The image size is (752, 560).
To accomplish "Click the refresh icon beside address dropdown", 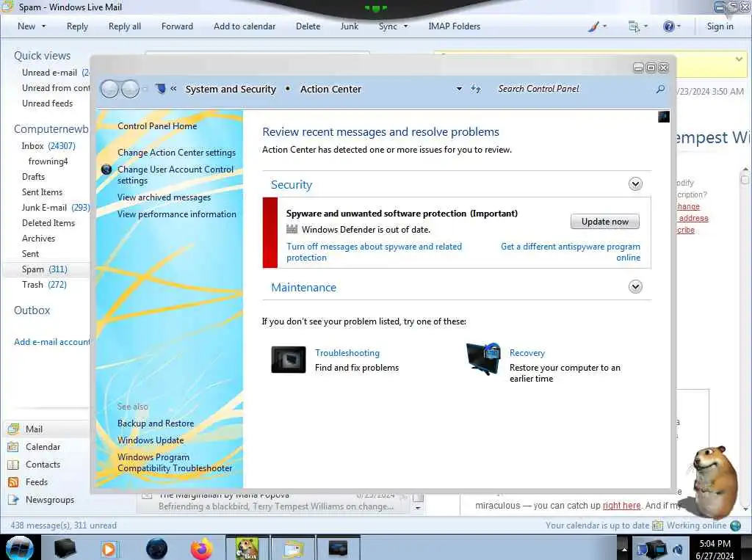I will [x=475, y=89].
